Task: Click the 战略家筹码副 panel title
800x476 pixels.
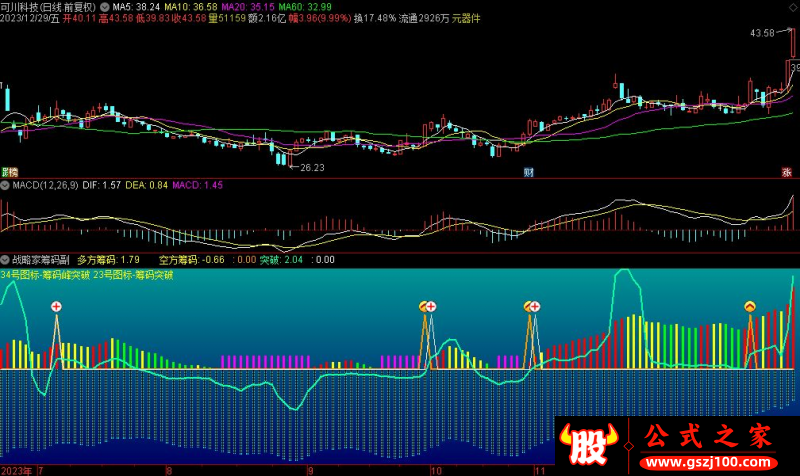Action: click(40, 260)
